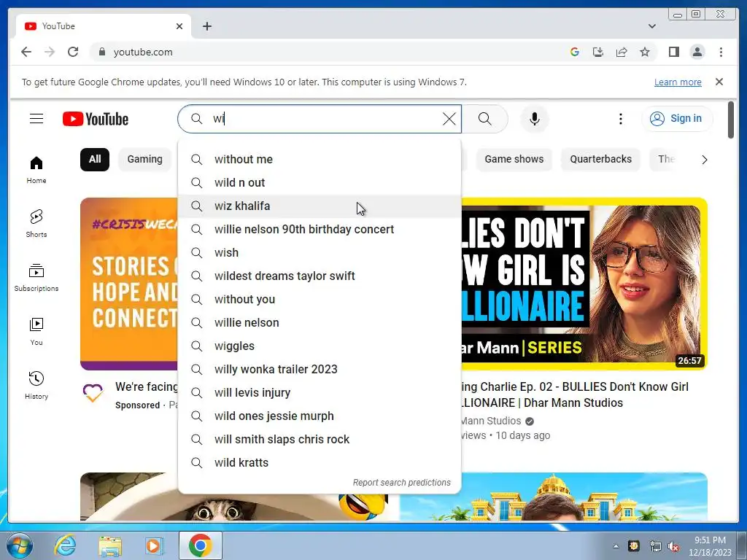747x560 pixels.
Task: Open Subscriptions in the sidebar
Action: (36, 278)
